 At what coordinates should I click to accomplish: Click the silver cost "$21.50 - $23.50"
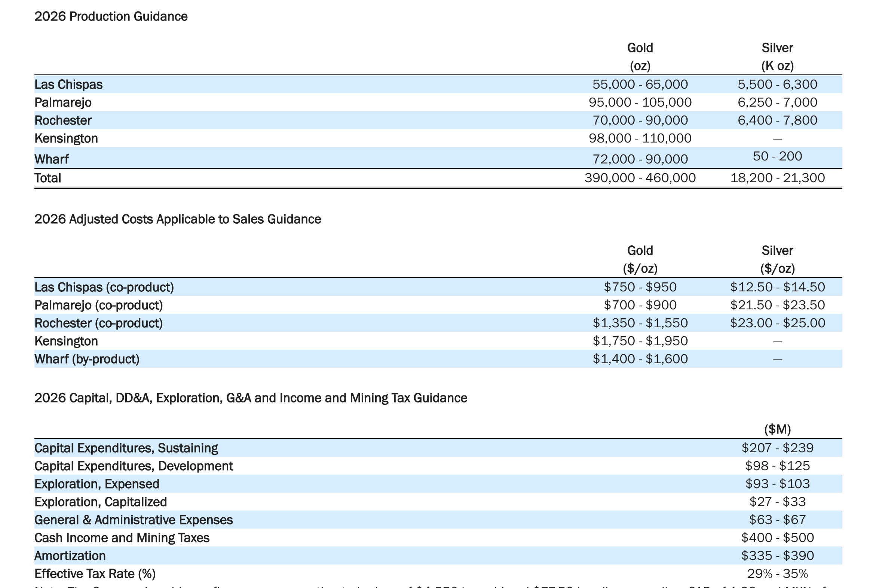(777, 305)
